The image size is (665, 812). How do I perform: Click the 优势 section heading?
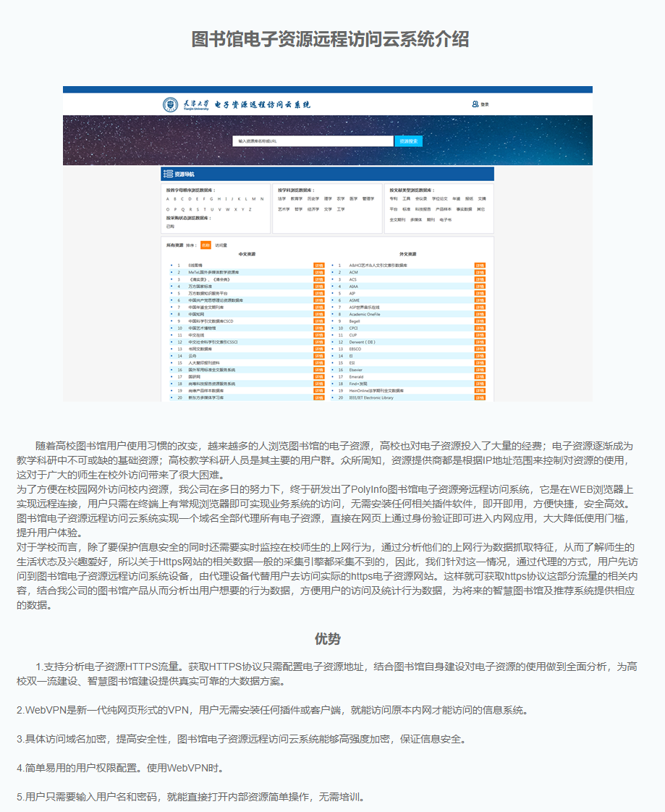(x=327, y=639)
